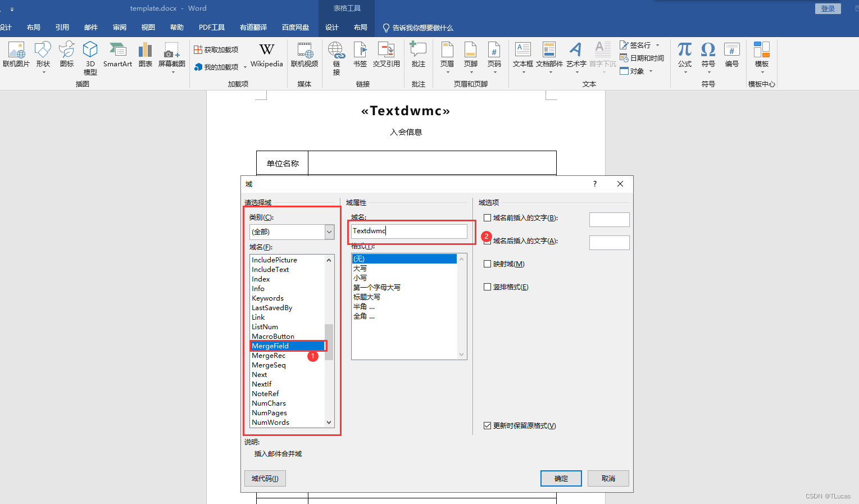The width and height of the screenshot is (859, 504).
Task: Insert a SmartArt graphic
Action: 117,55
